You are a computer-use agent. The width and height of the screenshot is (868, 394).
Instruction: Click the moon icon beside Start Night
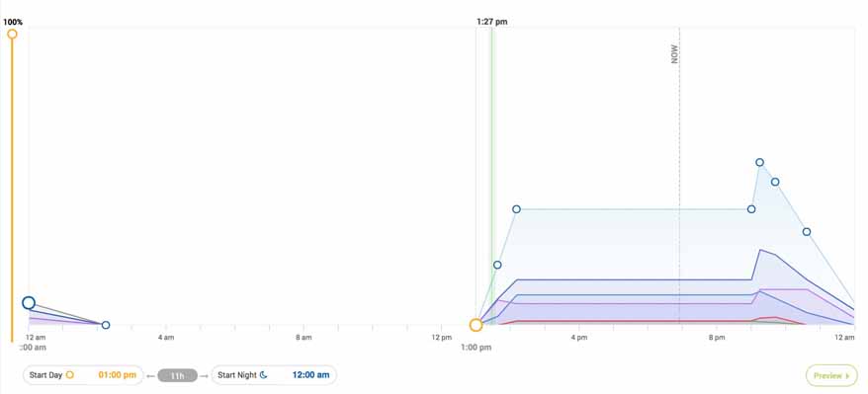(264, 374)
